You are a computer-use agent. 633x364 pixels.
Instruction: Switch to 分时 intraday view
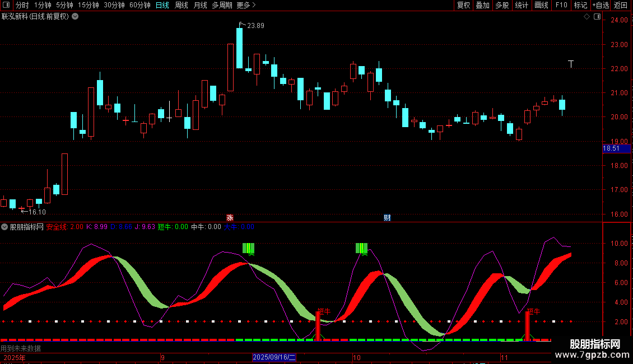click(22, 5)
